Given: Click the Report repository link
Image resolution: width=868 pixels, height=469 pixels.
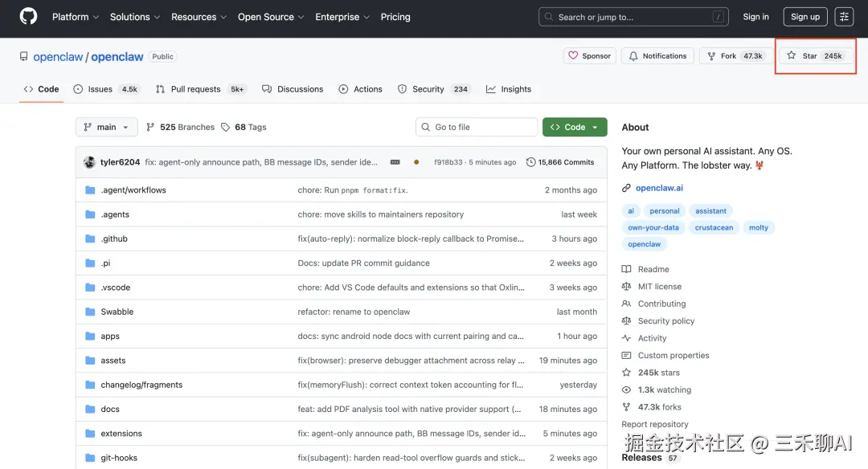Looking at the screenshot, I should 655,424.
